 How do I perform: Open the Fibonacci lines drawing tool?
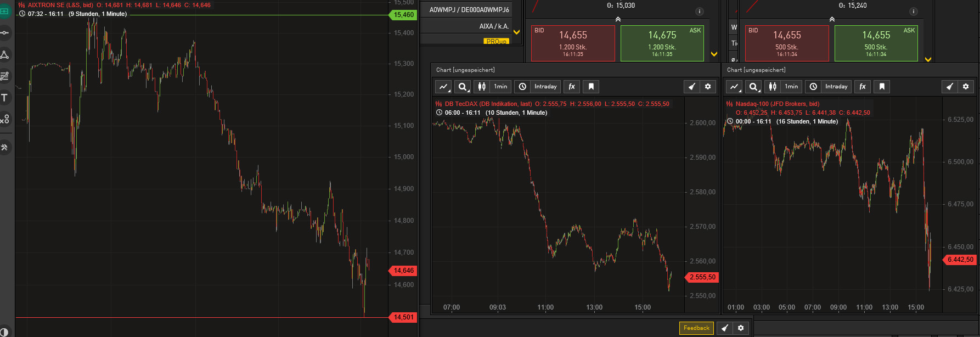point(4,76)
